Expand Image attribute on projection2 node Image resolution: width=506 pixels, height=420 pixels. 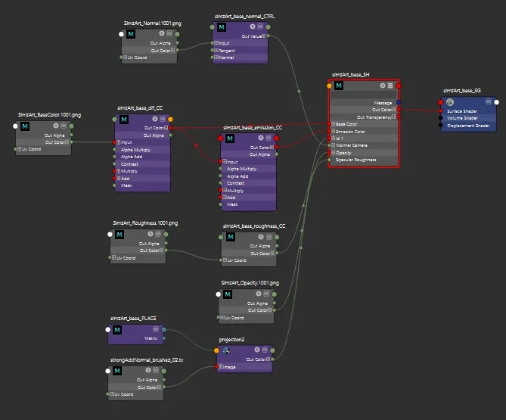(x=220, y=367)
